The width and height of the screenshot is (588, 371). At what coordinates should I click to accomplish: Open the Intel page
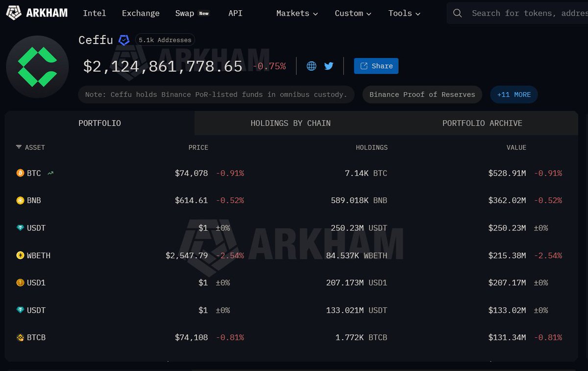tap(95, 13)
